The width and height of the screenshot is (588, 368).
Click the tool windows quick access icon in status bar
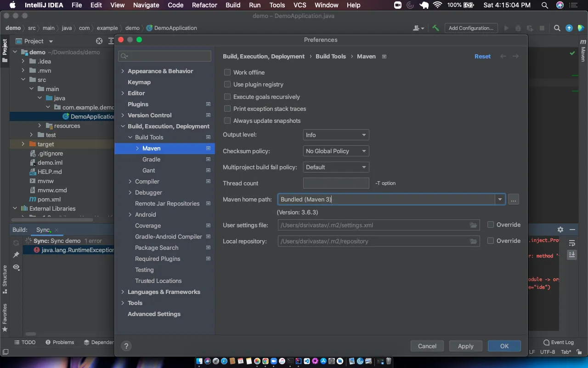coord(6,352)
